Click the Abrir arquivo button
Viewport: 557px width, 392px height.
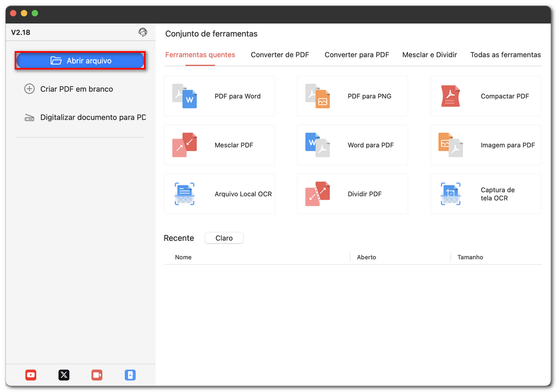pos(80,61)
